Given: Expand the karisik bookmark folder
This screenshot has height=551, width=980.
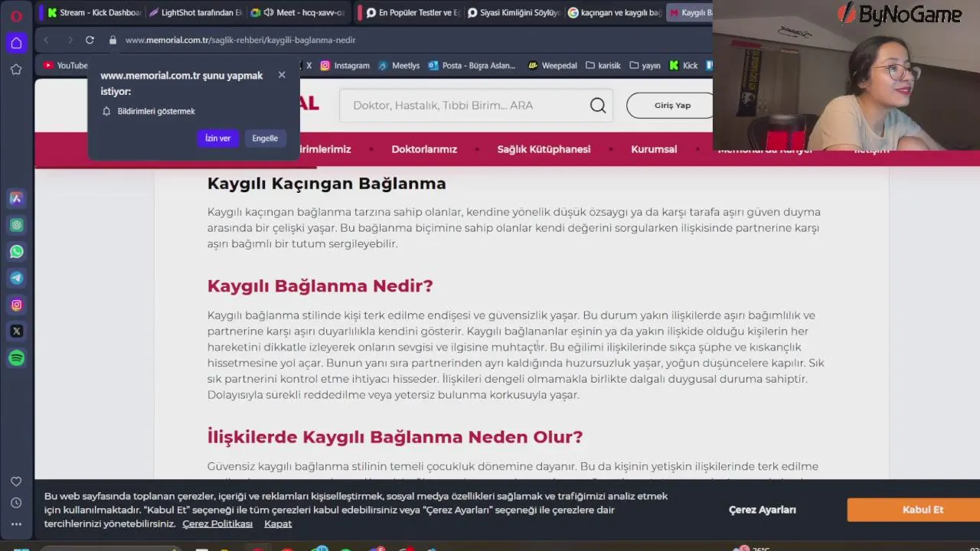Looking at the screenshot, I should coord(603,66).
